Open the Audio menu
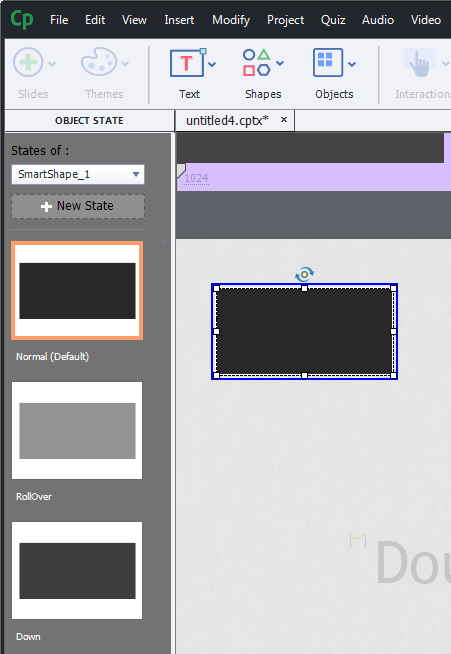 (378, 20)
